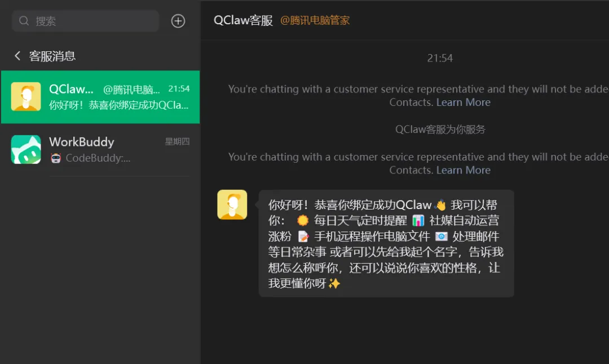Click the search magnifier icon
This screenshot has height=364, width=609.
pos(24,21)
